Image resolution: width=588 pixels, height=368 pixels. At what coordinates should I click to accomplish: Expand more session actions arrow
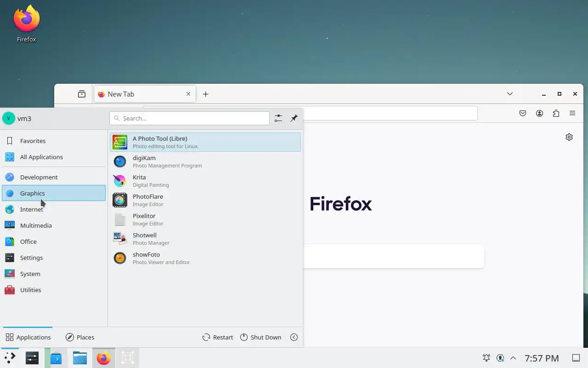[294, 337]
